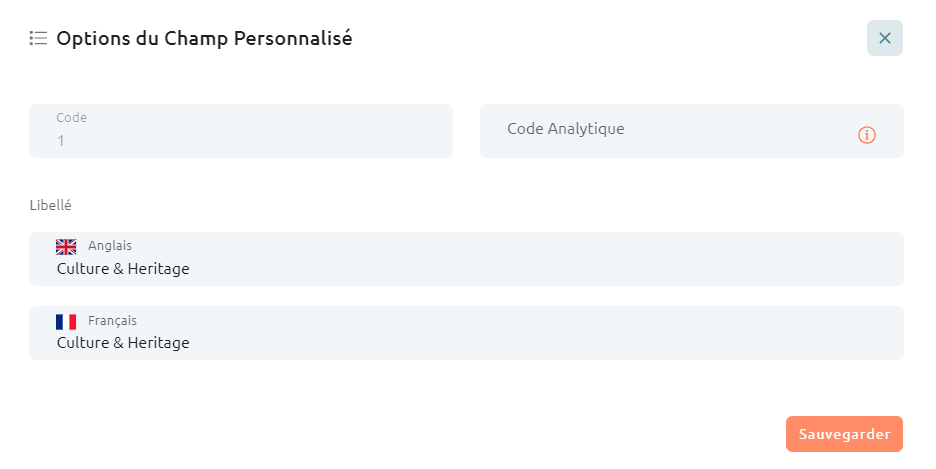This screenshot has height=469, width=936.
Task: Click the disabled Code field
Action: [241, 131]
